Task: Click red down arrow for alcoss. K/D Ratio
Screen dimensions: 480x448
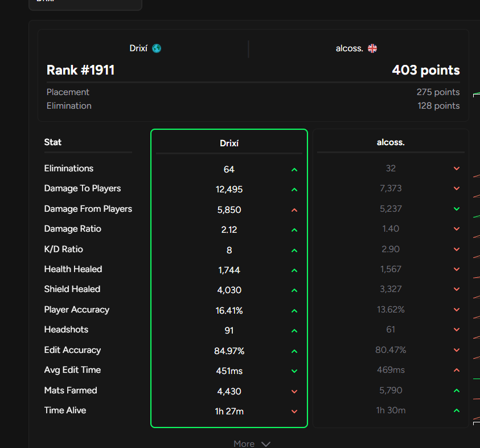Action: click(x=457, y=249)
